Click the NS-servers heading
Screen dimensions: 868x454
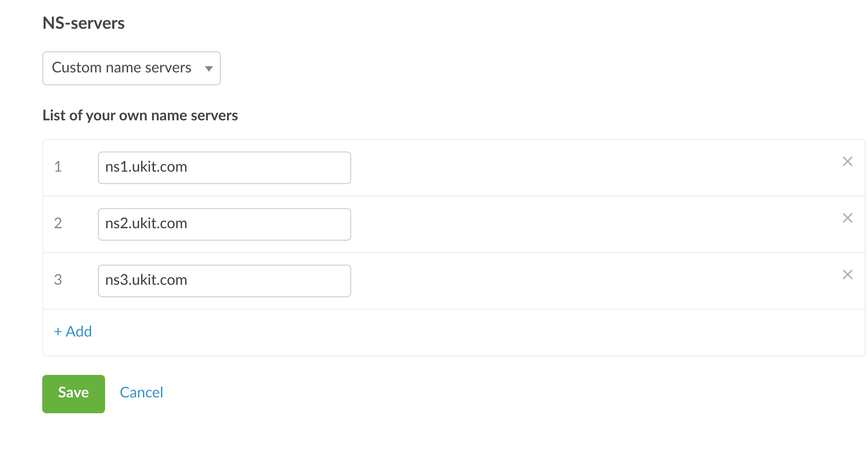pos(83,23)
